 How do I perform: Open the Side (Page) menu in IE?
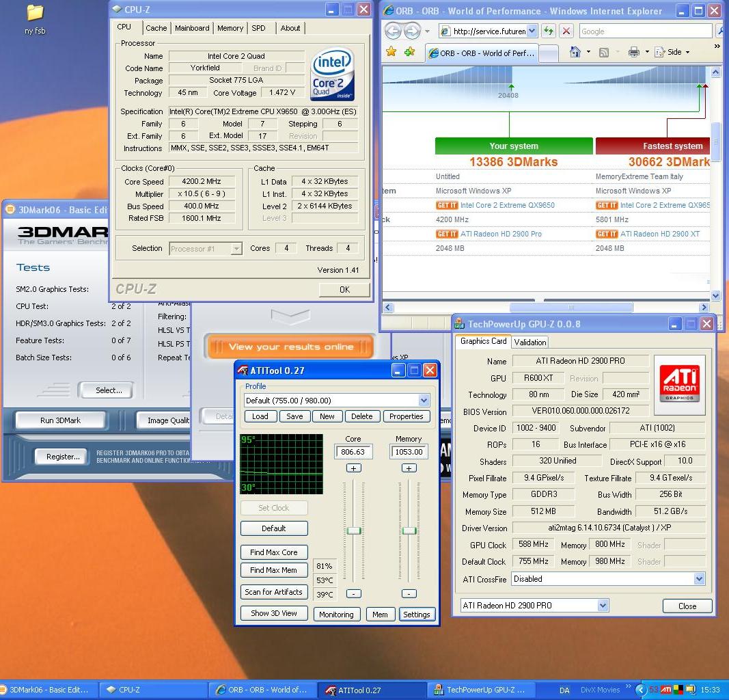[x=672, y=52]
